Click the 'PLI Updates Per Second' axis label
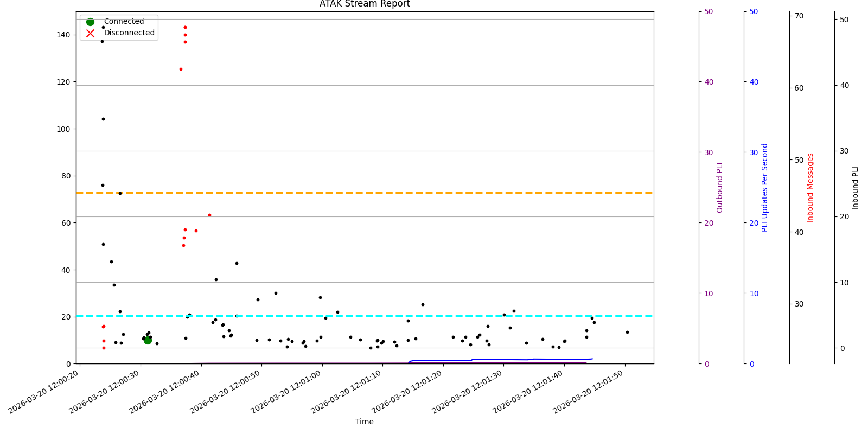Viewport: 868px width, 434px height. 765,187
